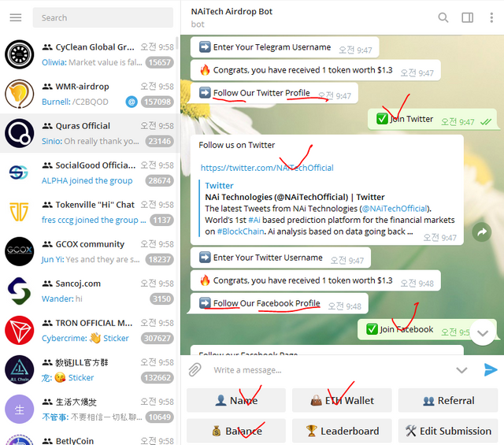This screenshot has height=445, width=504.
Task: Click the Enter Your Telegram Username message
Action: [284, 47]
